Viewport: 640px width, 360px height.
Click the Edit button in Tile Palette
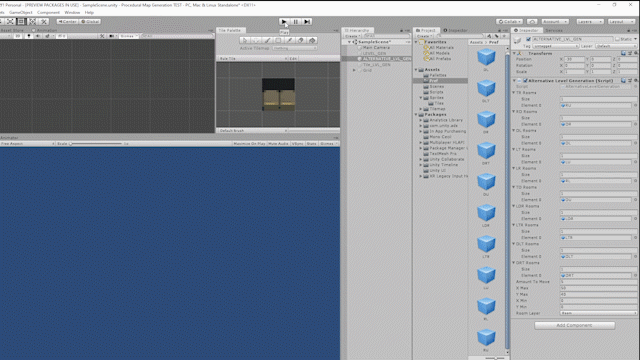click(x=293, y=59)
